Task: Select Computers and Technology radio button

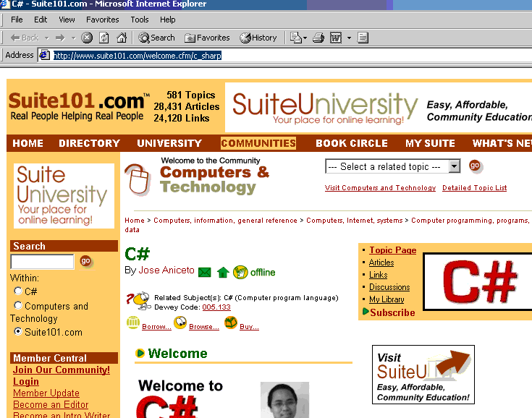Action: pos(18,305)
